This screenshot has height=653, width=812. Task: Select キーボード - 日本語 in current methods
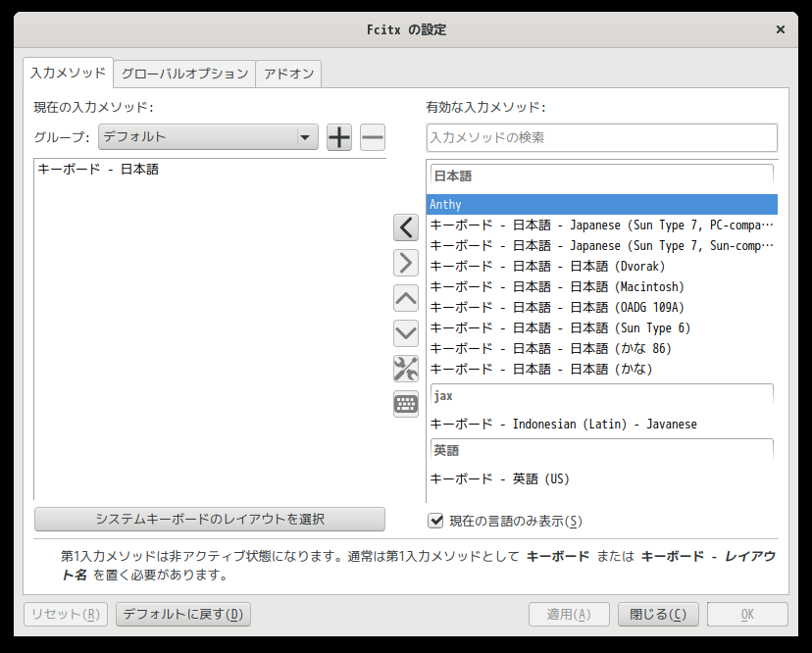coord(210,170)
